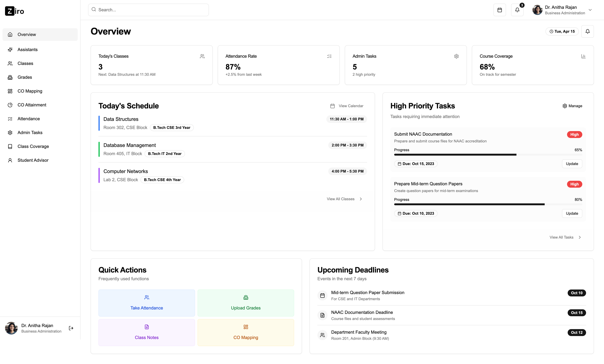Expand View All Tasks chevron
The width and height of the screenshot is (604, 364).
point(579,237)
